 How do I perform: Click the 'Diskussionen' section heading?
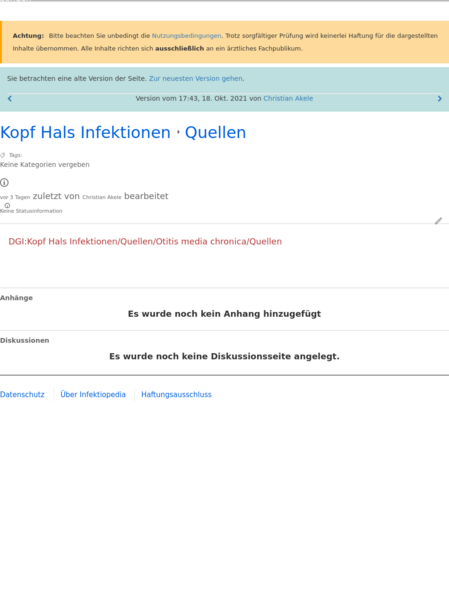[x=24, y=340]
